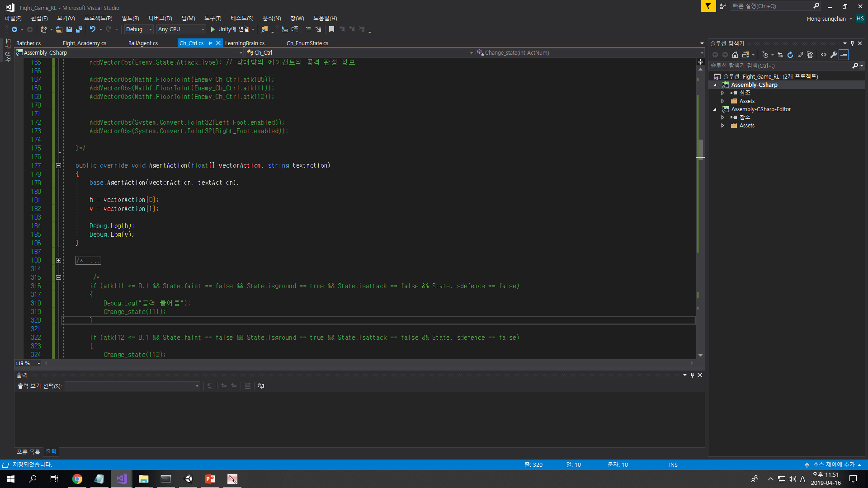
Task: Open the 디버그(D) menu
Action: (x=160, y=18)
